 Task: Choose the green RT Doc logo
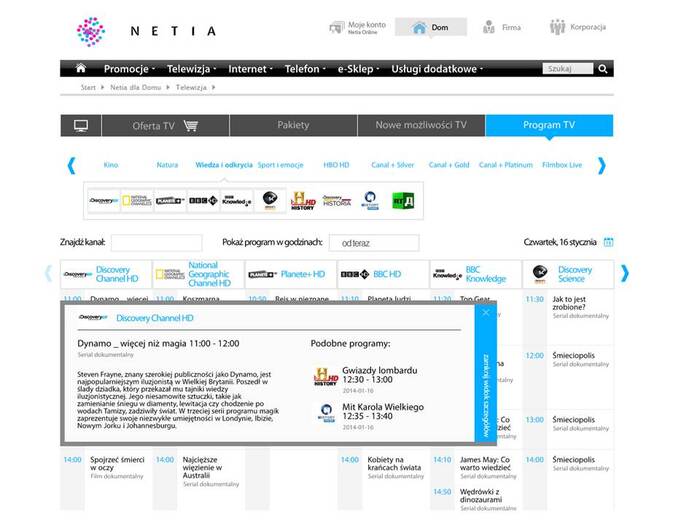pos(403,201)
